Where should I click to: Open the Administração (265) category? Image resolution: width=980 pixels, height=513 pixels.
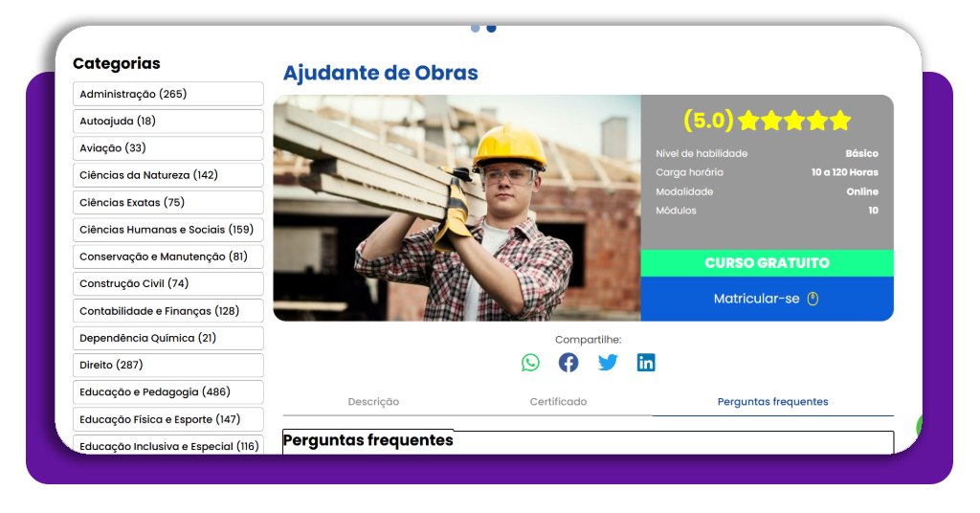point(168,94)
